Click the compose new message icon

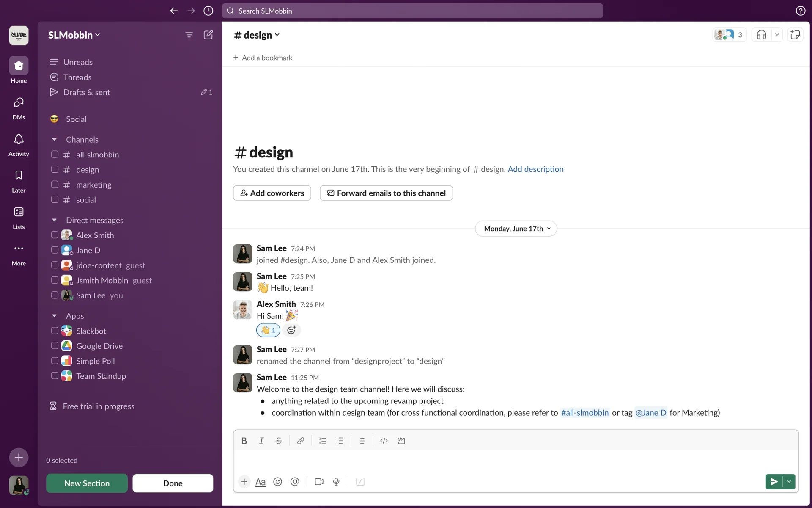[x=208, y=35]
